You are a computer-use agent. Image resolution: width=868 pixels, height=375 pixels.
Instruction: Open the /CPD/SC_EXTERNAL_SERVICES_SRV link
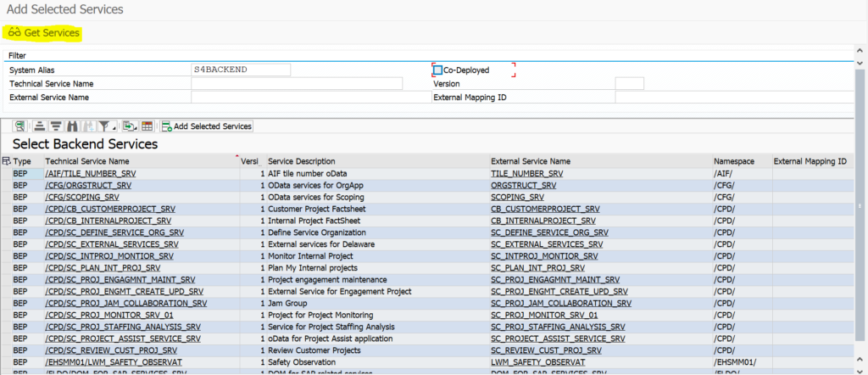pos(112,244)
